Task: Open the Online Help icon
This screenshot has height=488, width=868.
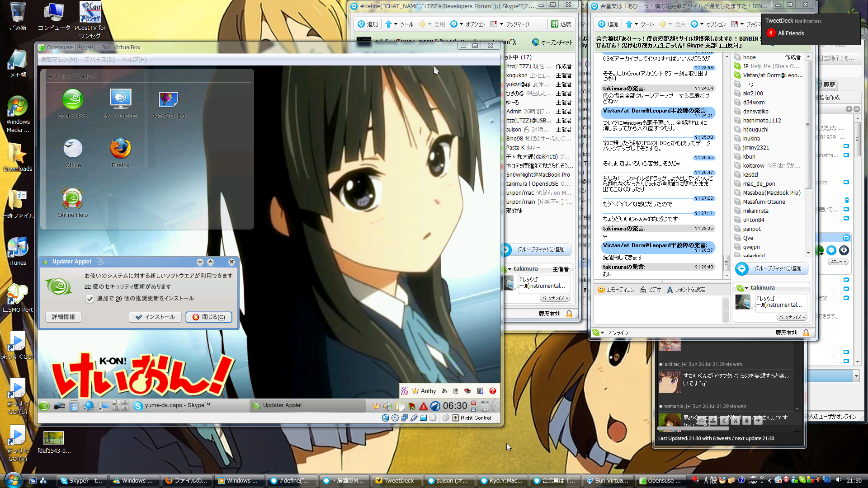Action: coord(72,203)
